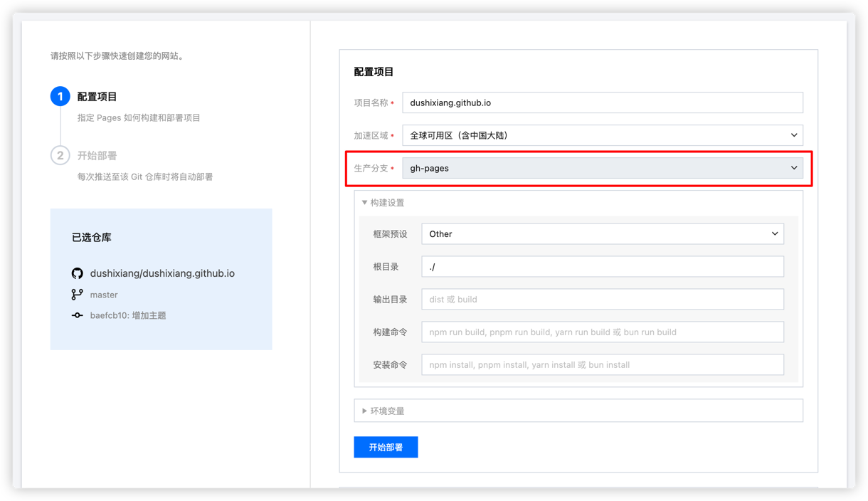Click the 安装命令 install command field
The image size is (868, 501).
(602, 364)
